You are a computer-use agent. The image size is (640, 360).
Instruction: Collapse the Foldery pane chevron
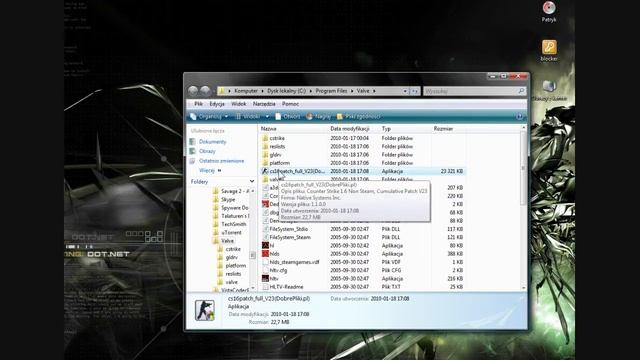(252, 182)
